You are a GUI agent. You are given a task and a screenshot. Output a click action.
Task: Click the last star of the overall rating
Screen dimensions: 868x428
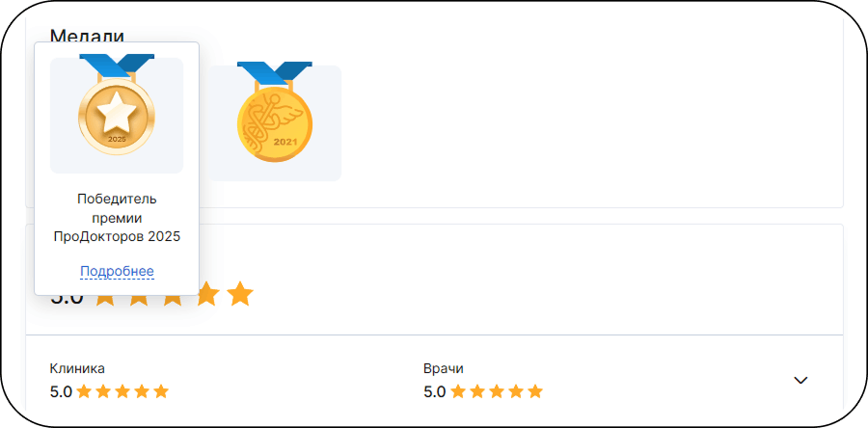(240, 294)
